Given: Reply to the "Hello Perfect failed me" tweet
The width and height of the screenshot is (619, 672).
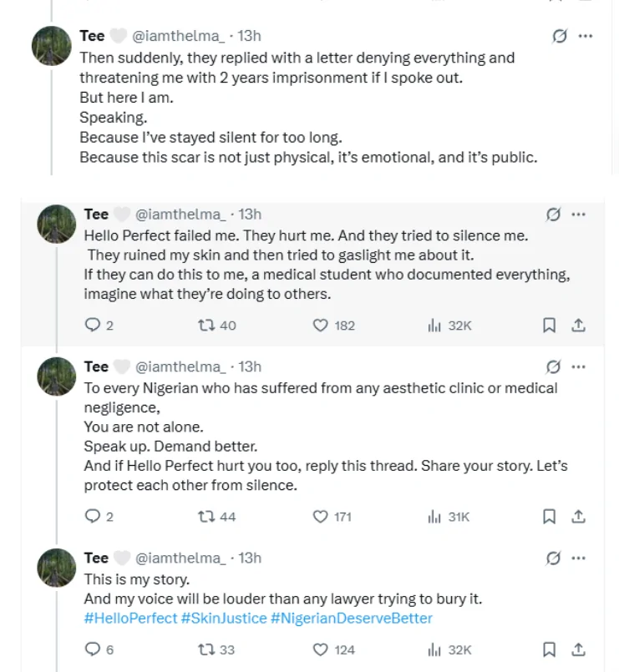Looking at the screenshot, I should pyautogui.click(x=93, y=326).
